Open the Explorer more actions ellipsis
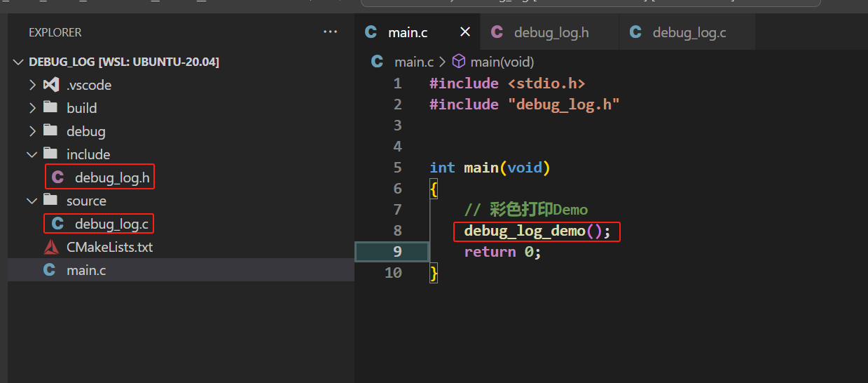Image resolution: width=868 pixels, height=383 pixels. (x=330, y=32)
